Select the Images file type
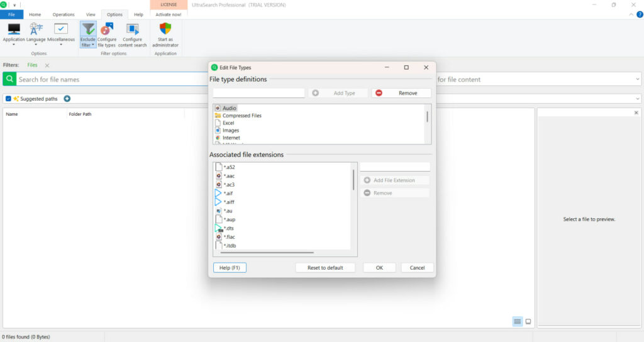The height and width of the screenshot is (342, 644). (x=226, y=131)
